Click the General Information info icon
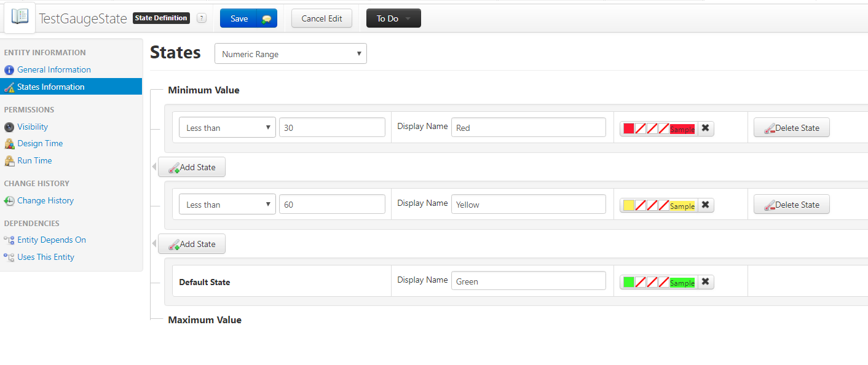Image resolution: width=868 pixels, height=365 pixels. coord(9,70)
